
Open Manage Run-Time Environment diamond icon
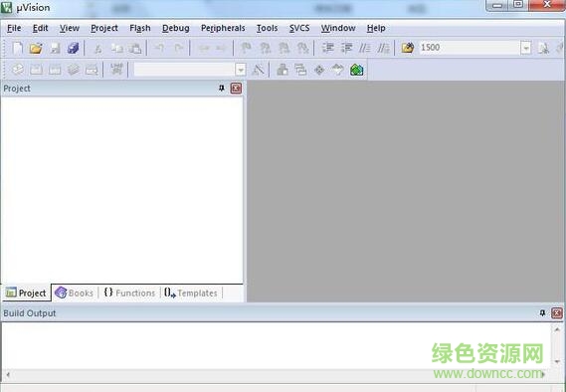(319, 70)
